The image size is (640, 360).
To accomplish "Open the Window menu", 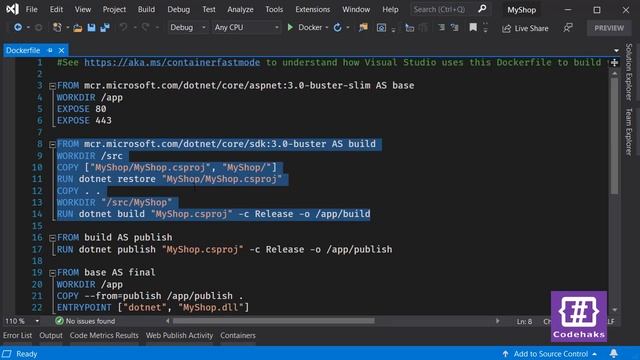I will point(356,9).
